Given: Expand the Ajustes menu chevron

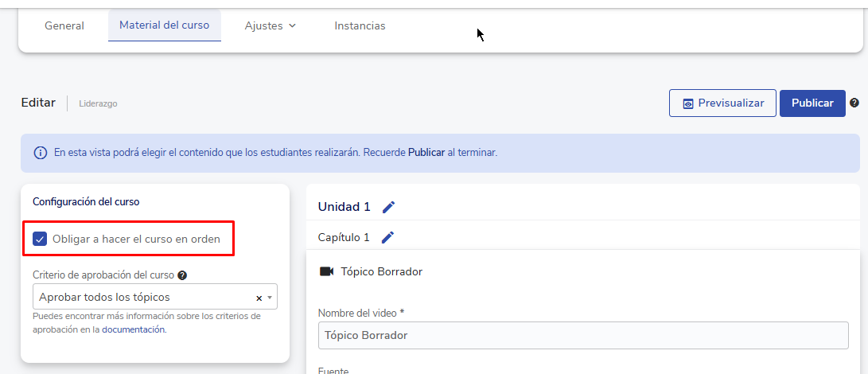Looking at the screenshot, I should pyautogui.click(x=292, y=25).
